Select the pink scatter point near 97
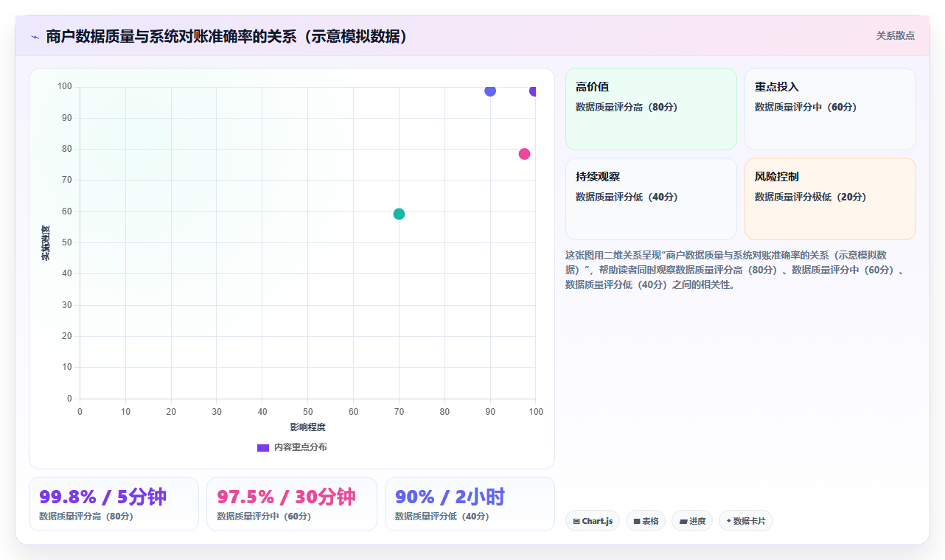Image resolution: width=945 pixels, height=560 pixels. pyautogui.click(x=524, y=154)
